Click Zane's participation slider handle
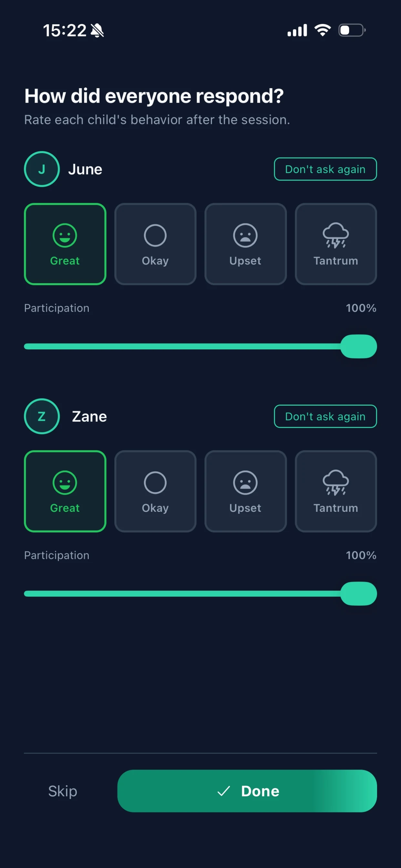The height and width of the screenshot is (868, 401). tap(358, 594)
